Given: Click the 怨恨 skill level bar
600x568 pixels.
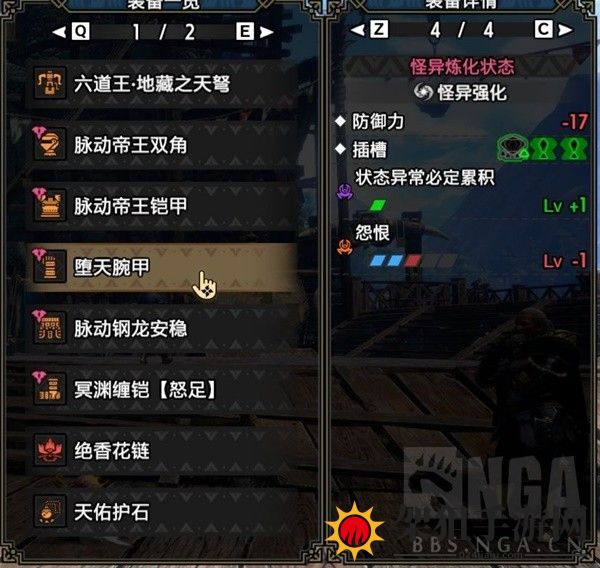Looking at the screenshot, I should coord(413,261).
